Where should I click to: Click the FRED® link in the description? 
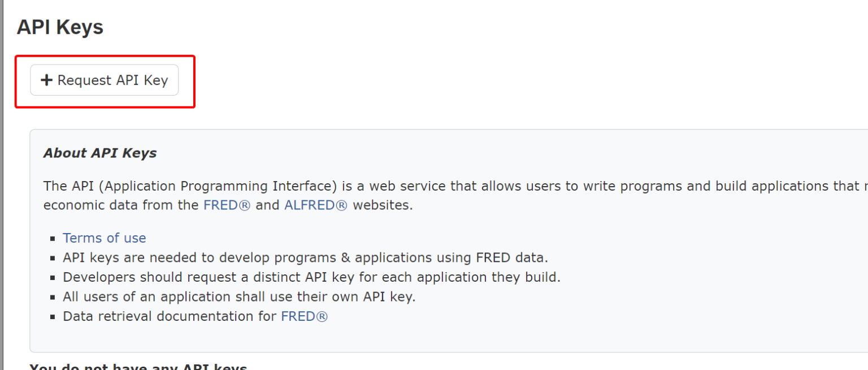[227, 205]
